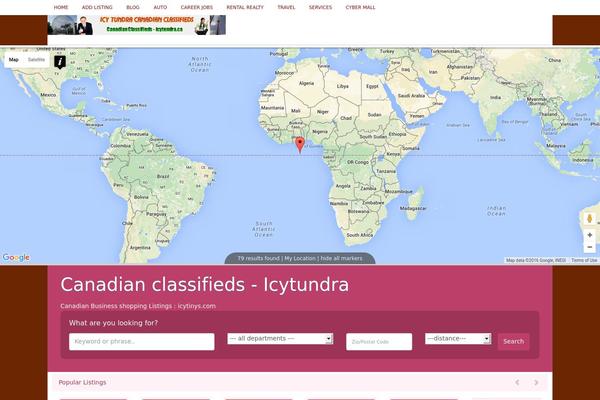Zoom in the map with plus button
The image size is (600, 400).
(x=590, y=235)
